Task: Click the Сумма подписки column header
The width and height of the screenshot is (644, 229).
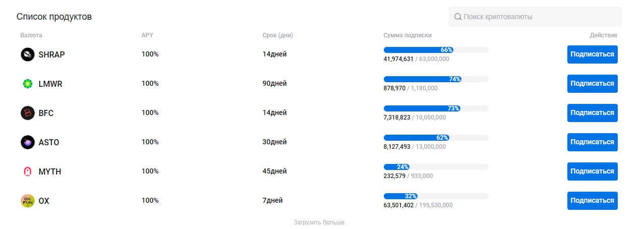Action: click(407, 35)
